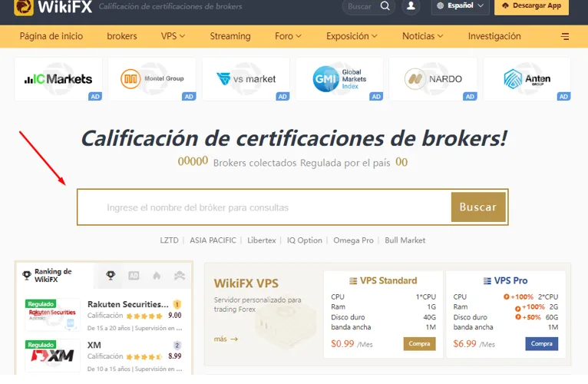Go to Página de inicio
Screen dimensions: 588x384
[51, 36]
